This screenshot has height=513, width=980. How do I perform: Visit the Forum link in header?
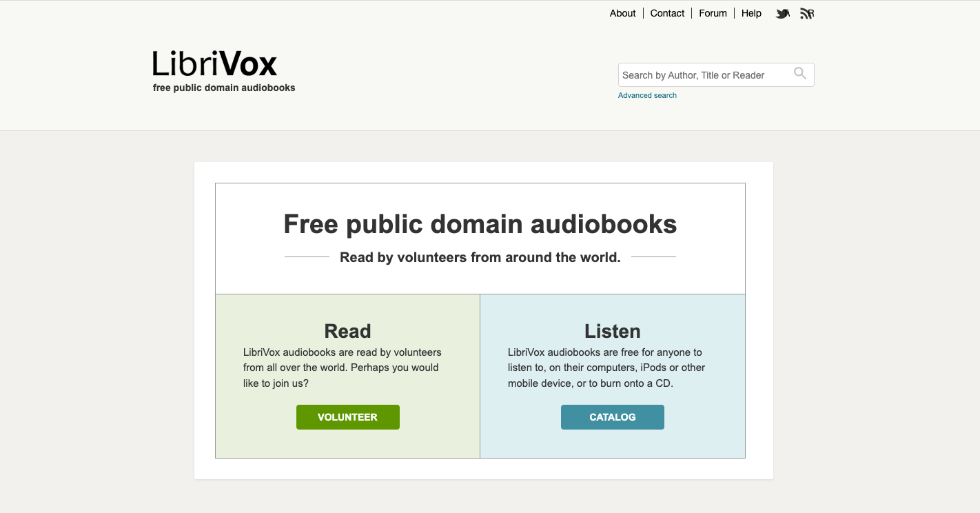(713, 13)
